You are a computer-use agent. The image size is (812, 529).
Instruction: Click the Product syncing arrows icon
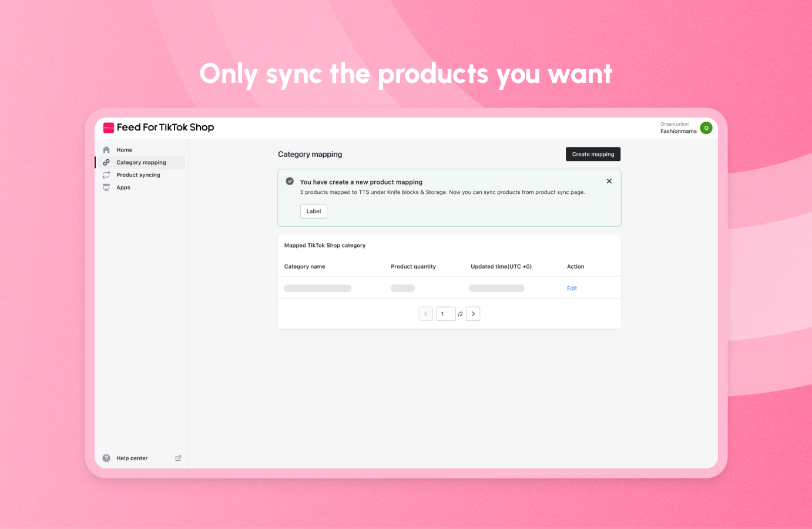106,175
